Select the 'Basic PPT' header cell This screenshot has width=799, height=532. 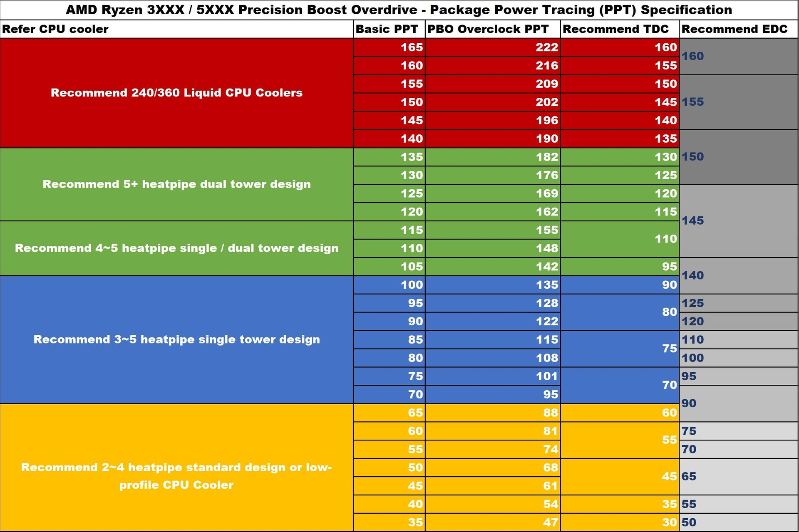point(389,29)
